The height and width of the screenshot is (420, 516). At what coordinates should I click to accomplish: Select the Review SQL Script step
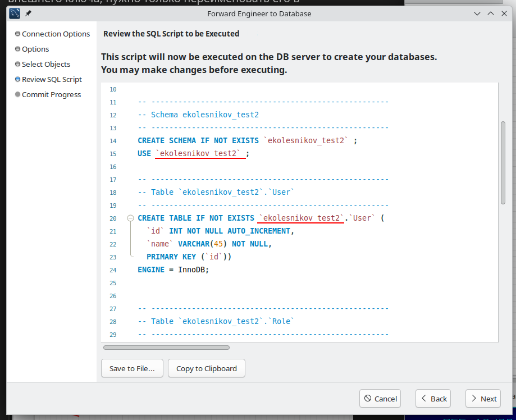(x=52, y=79)
